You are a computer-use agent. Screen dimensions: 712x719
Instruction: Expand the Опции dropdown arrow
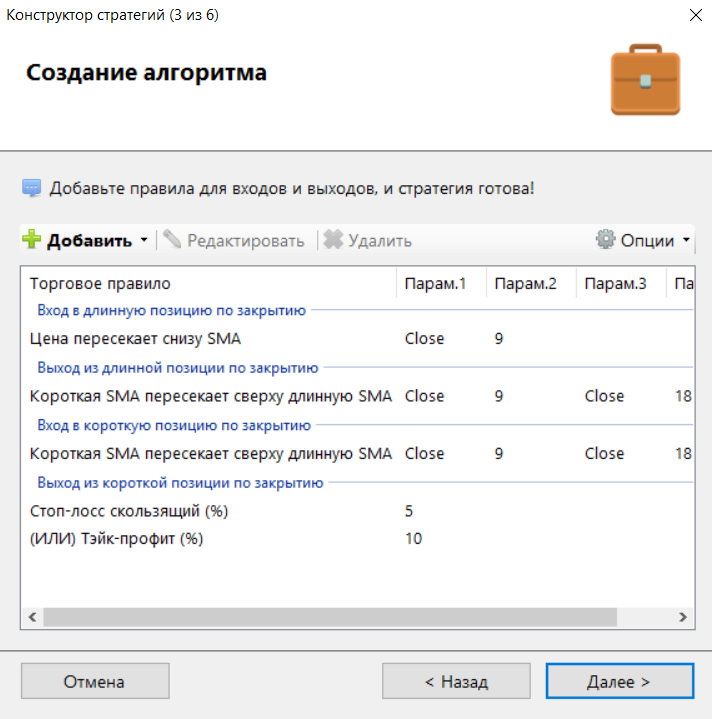[x=686, y=240]
